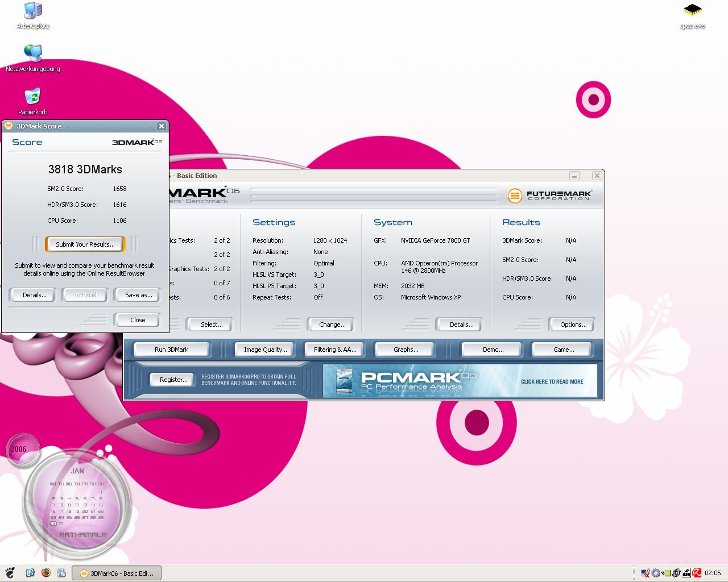728x582 pixels.
Task: Open Filtering & AA... settings
Action: 335,350
